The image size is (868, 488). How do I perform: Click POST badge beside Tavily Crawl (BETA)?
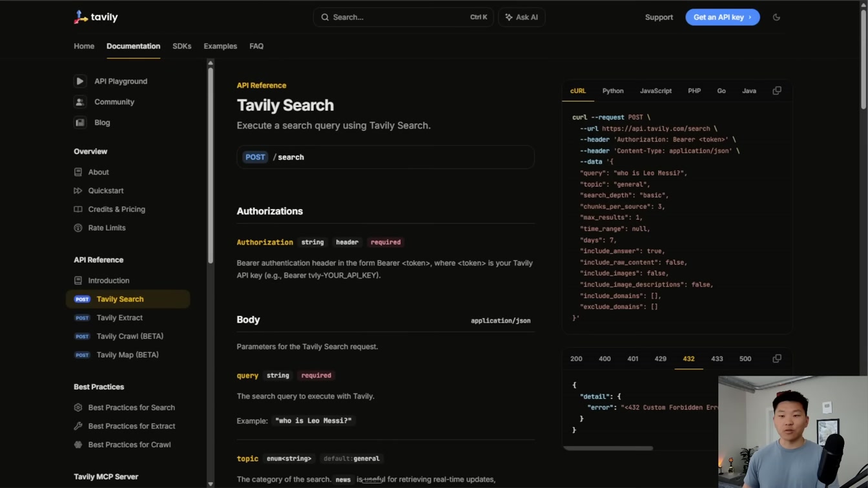pyautogui.click(x=82, y=336)
